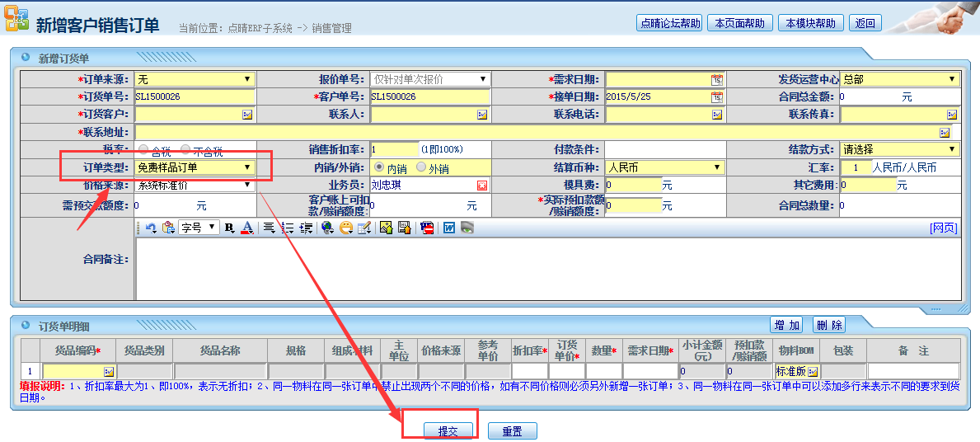Open calendar picker for 接单日期

tap(717, 96)
